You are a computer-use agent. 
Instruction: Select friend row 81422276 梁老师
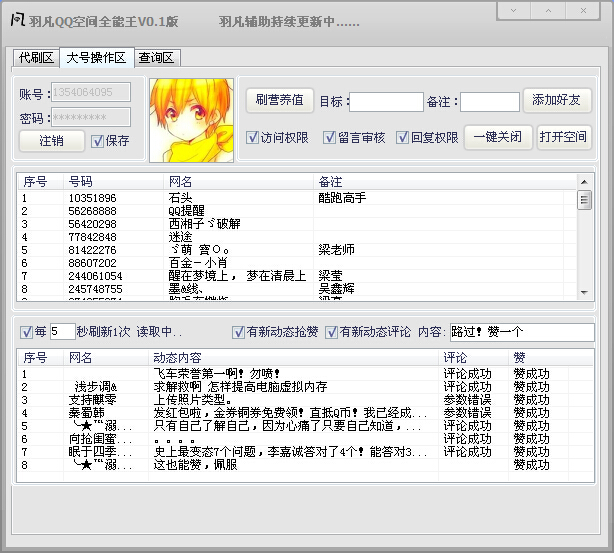tap(296, 250)
